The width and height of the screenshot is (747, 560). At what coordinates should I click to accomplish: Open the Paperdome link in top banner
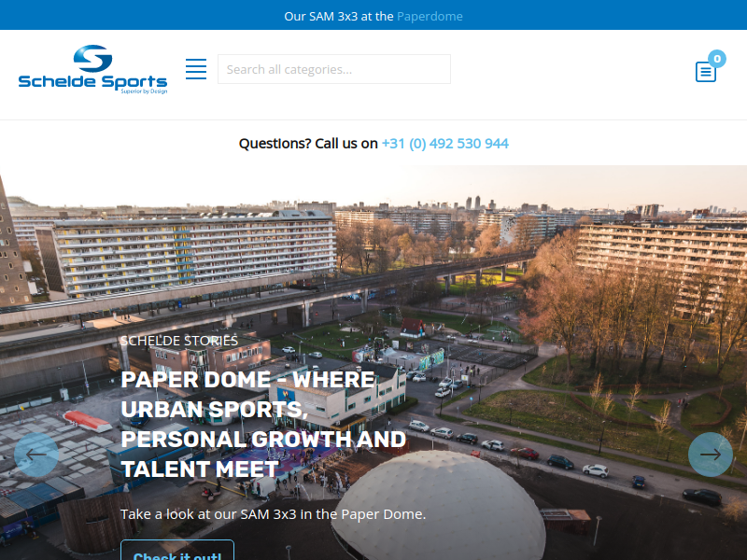(x=430, y=16)
